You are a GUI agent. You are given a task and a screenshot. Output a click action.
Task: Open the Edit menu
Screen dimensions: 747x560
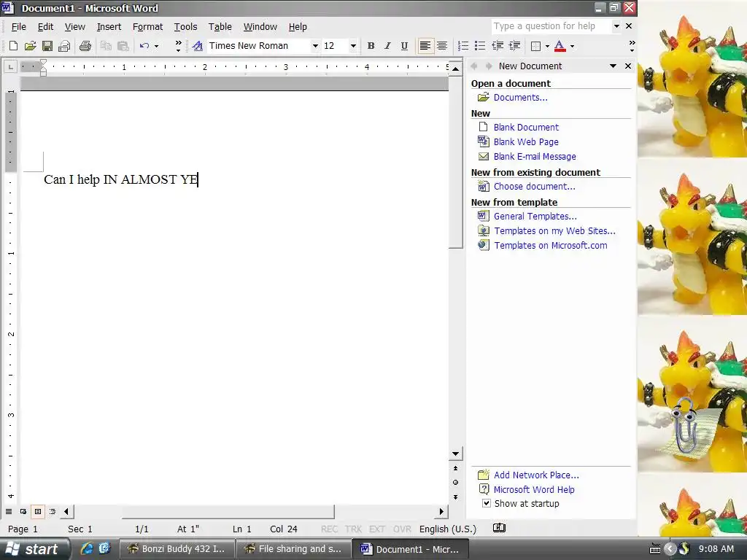pos(45,27)
